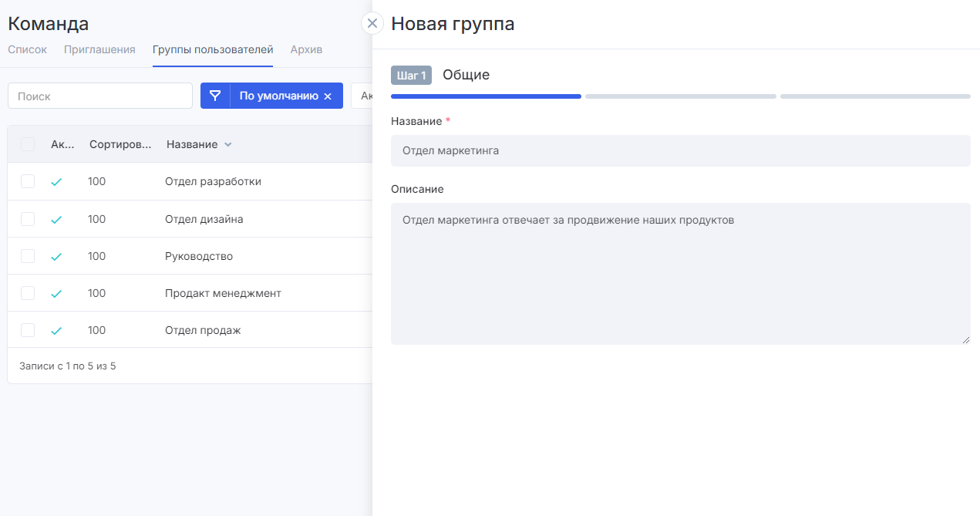Click the second step progress bar segment

coord(681,96)
